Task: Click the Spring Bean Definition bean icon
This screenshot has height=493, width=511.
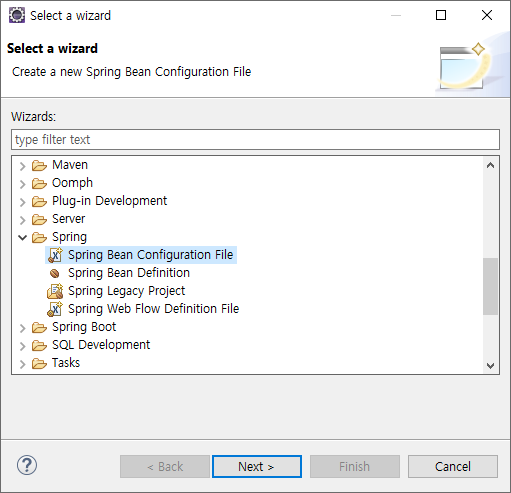Action: coord(55,274)
